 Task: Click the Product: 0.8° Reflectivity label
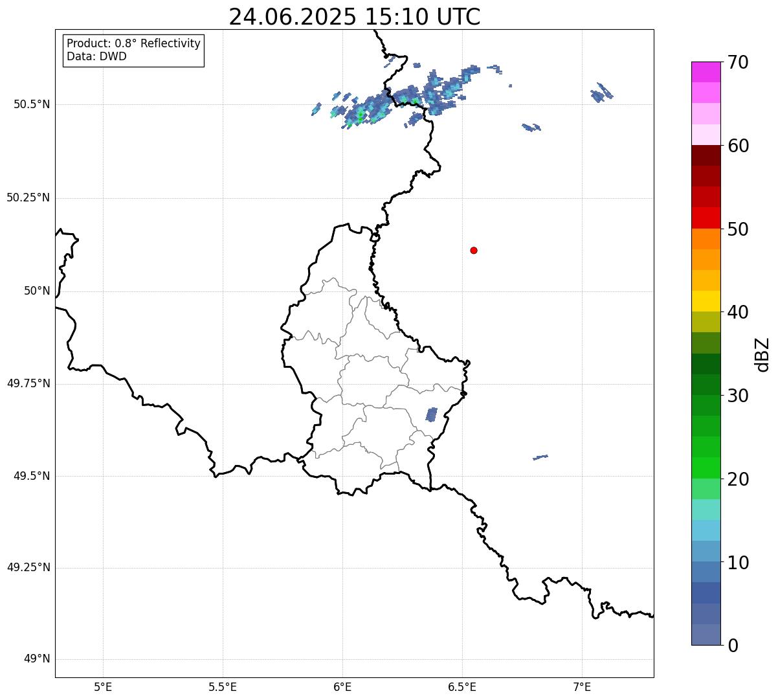click(x=134, y=43)
